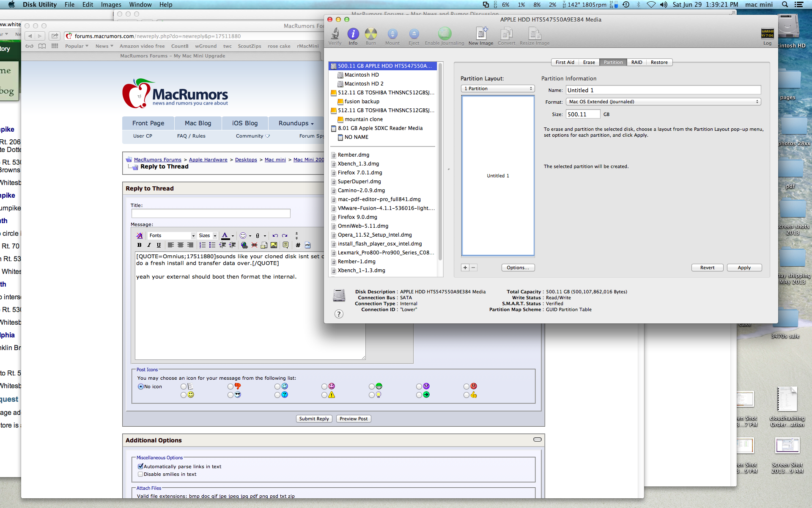
Task: Click the bold formatting icon in editor
Action: (x=139, y=245)
